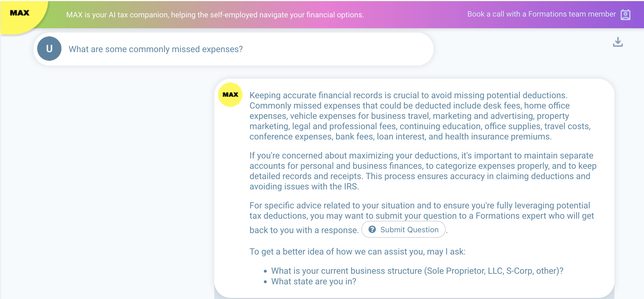Click the MAX AI tax companion tagline
The width and height of the screenshot is (644, 299).
click(215, 15)
